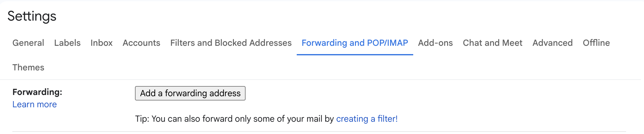Select the Advanced settings tab
Screen dimensions: 644x134
coord(552,43)
